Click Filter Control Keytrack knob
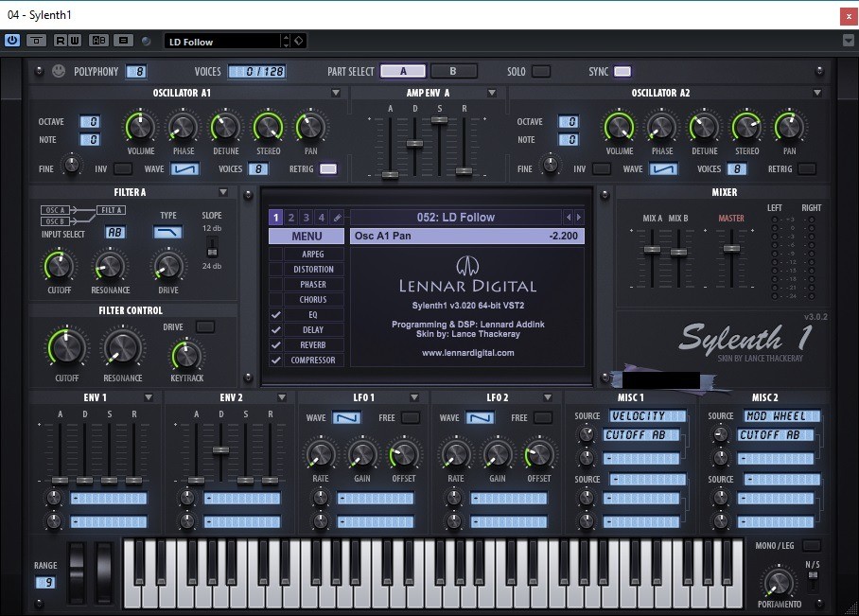The image size is (859, 616). [186, 355]
